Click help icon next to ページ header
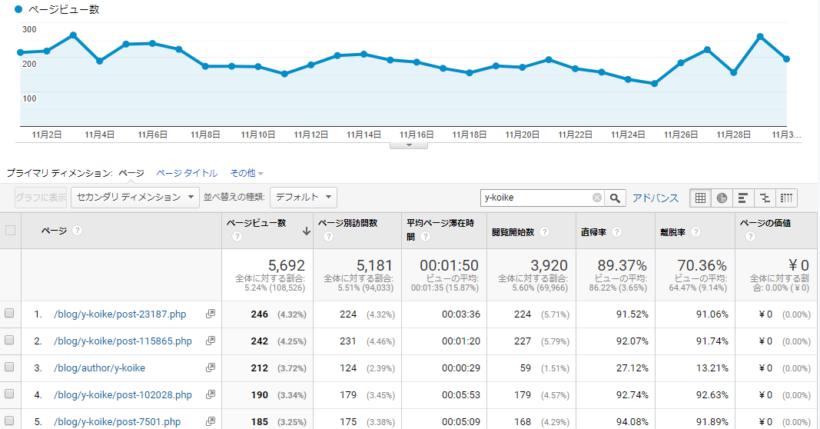Viewport: 820px width, 429px height. tap(77, 231)
